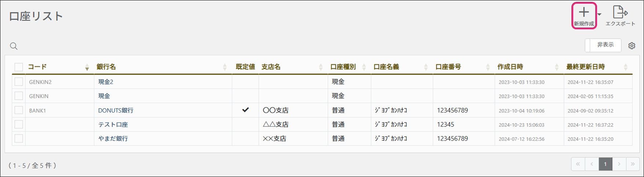
Task: Sort by 口座名義 column arrows
Action: [426, 67]
